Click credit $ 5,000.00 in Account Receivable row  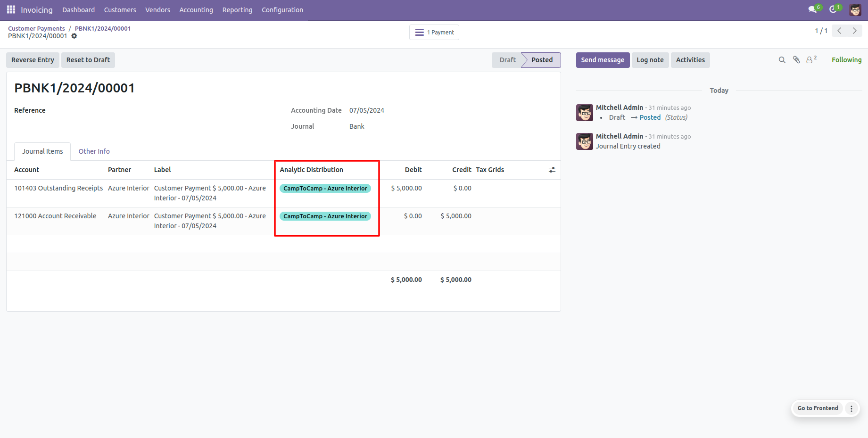(456, 216)
